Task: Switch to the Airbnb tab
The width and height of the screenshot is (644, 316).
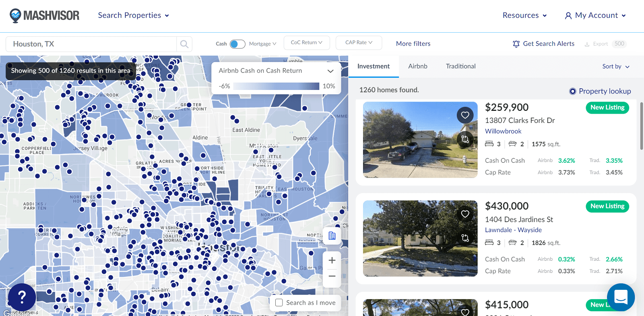Action: [418, 67]
